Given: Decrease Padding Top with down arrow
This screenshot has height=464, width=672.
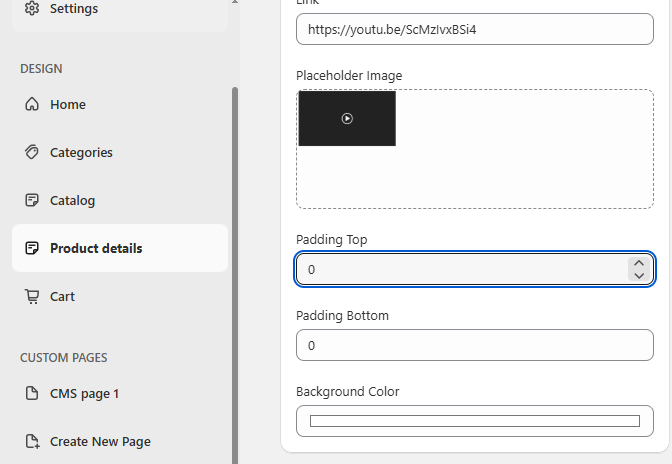Looking at the screenshot, I should coord(639,275).
